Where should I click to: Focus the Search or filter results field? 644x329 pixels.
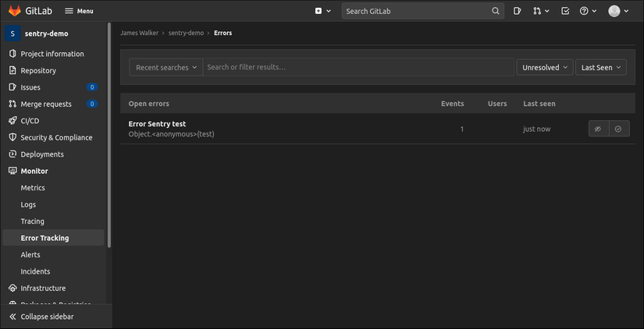(x=358, y=67)
